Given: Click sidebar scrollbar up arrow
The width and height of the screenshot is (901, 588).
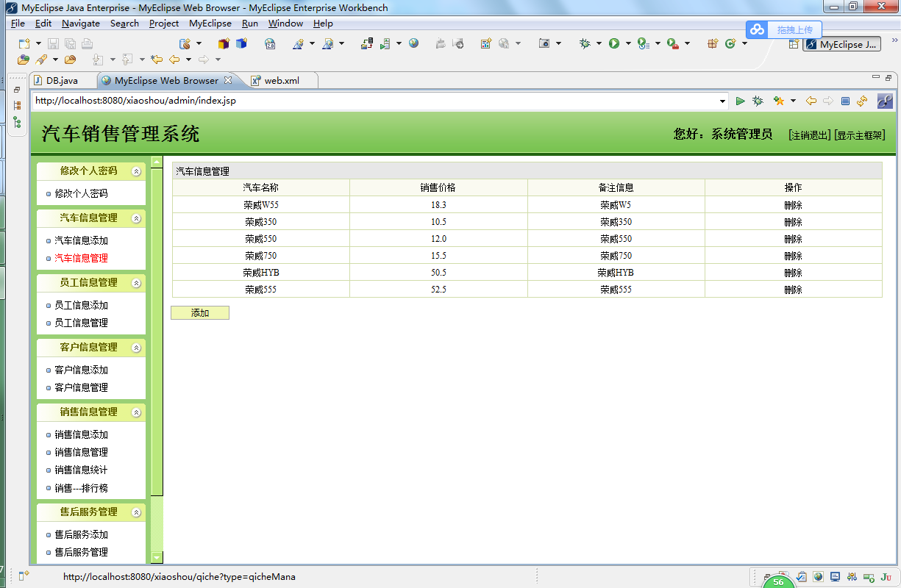Looking at the screenshot, I should pos(157,162).
